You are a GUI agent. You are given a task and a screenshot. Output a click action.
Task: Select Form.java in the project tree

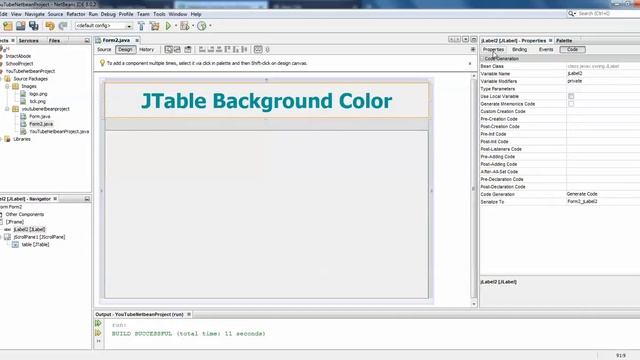(40, 116)
